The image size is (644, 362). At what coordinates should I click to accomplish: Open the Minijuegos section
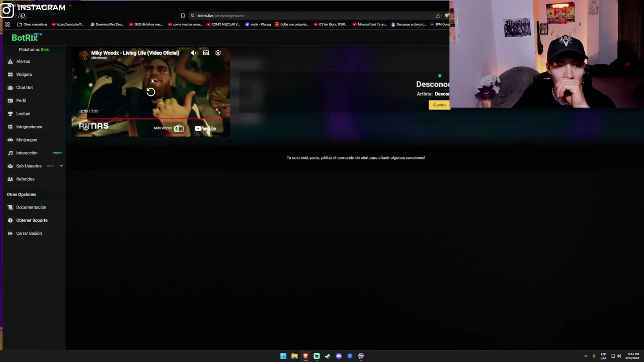tap(27, 140)
